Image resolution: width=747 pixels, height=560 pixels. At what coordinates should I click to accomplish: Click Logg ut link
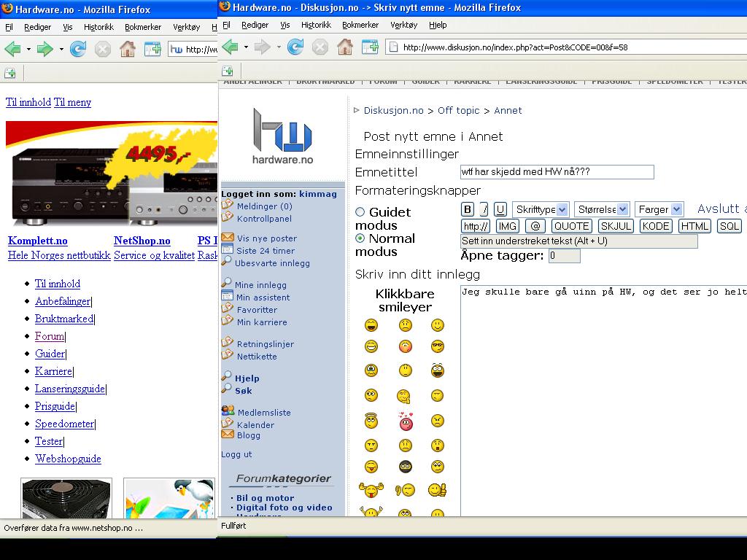(x=236, y=454)
